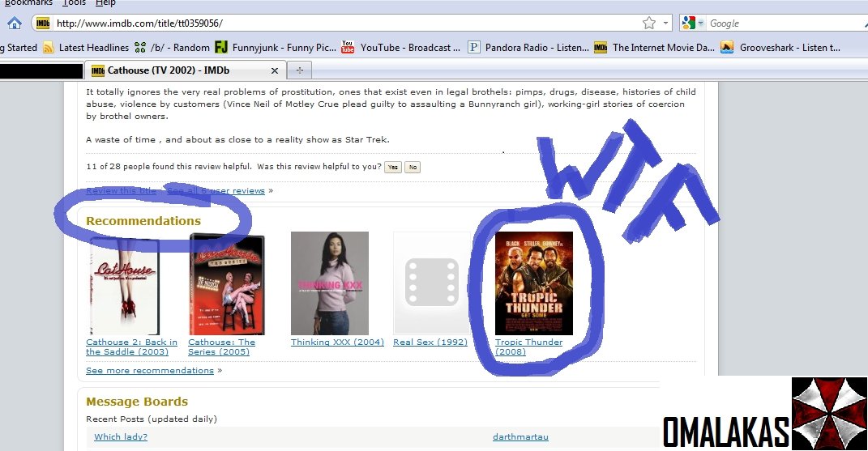868x451 pixels.
Task: Bookmark this page with the star icon
Action: point(649,23)
